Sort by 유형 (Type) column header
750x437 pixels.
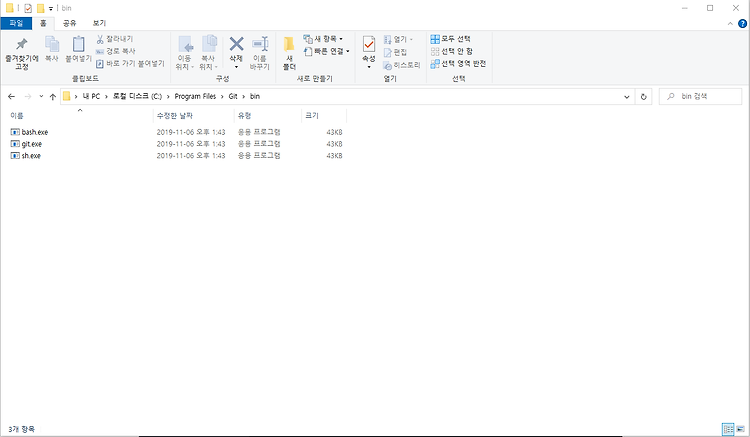click(x=244, y=116)
